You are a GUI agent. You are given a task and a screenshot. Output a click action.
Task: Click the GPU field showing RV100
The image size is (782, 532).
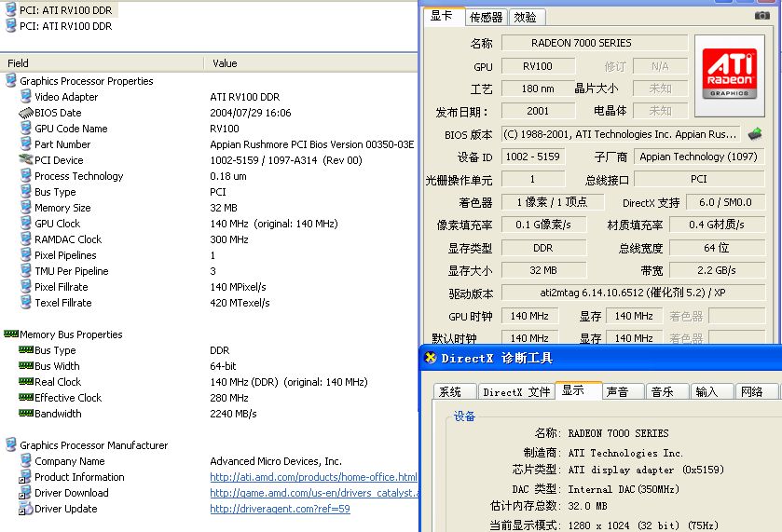tap(538, 66)
